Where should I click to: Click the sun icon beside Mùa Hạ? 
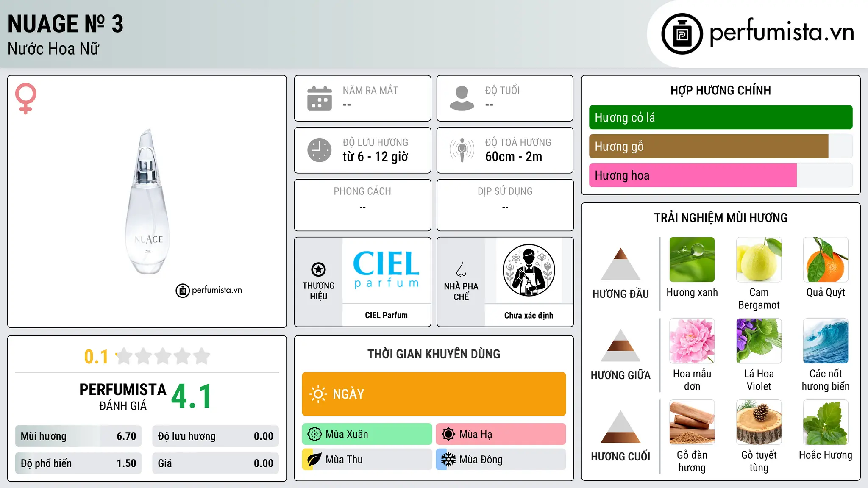pos(448,434)
